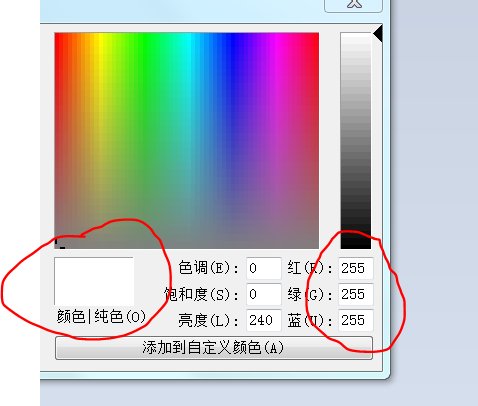Click the 添加到自定义颜色(A) button
This screenshot has width=478, height=406.
(x=214, y=348)
